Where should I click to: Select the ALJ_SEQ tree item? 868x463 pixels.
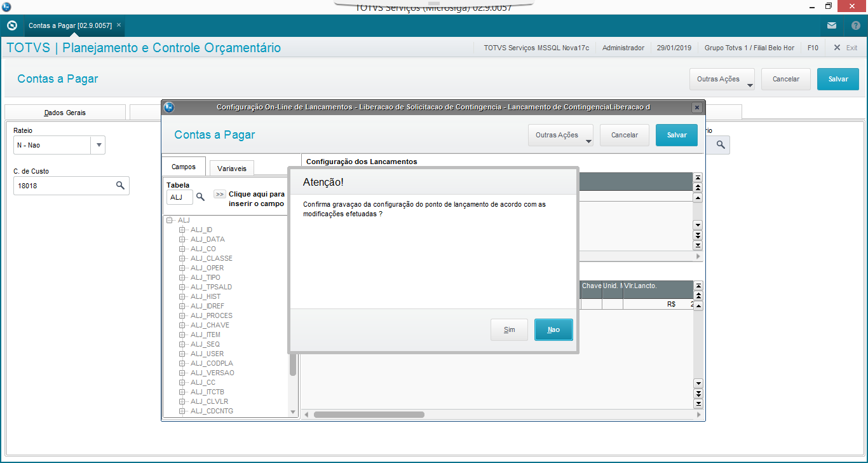[x=205, y=344]
